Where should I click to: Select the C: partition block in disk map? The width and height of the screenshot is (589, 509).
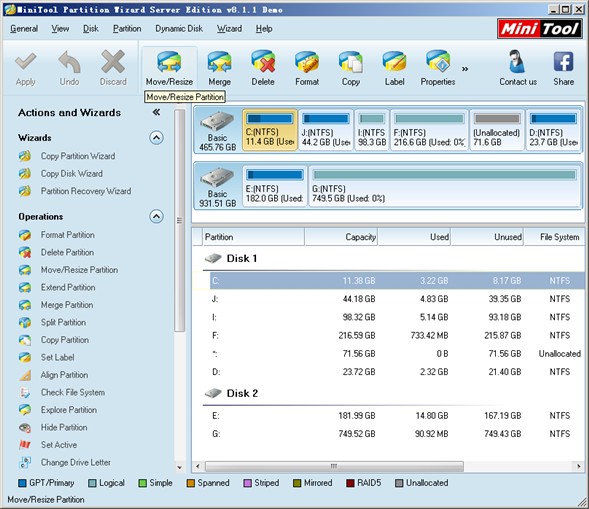[270, 130]
